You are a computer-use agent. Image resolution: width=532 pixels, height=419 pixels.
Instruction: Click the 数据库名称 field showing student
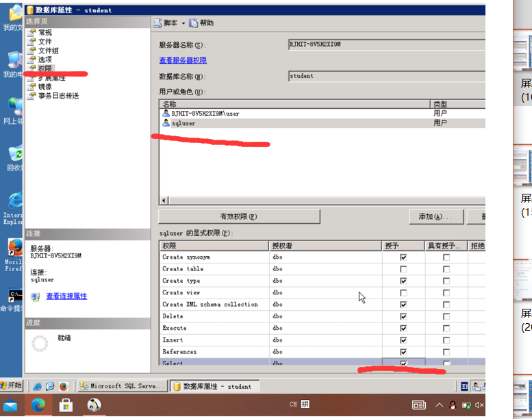click(x=386, y=76)
